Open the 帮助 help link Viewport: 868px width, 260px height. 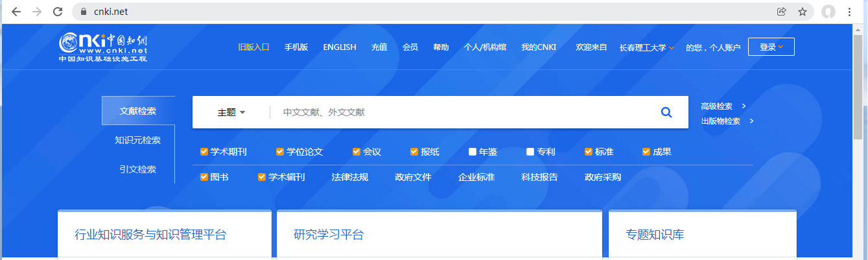point(441,47)
